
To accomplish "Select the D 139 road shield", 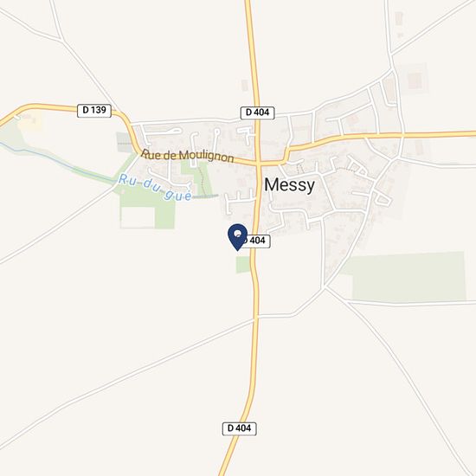I will [x=94, y=111].
